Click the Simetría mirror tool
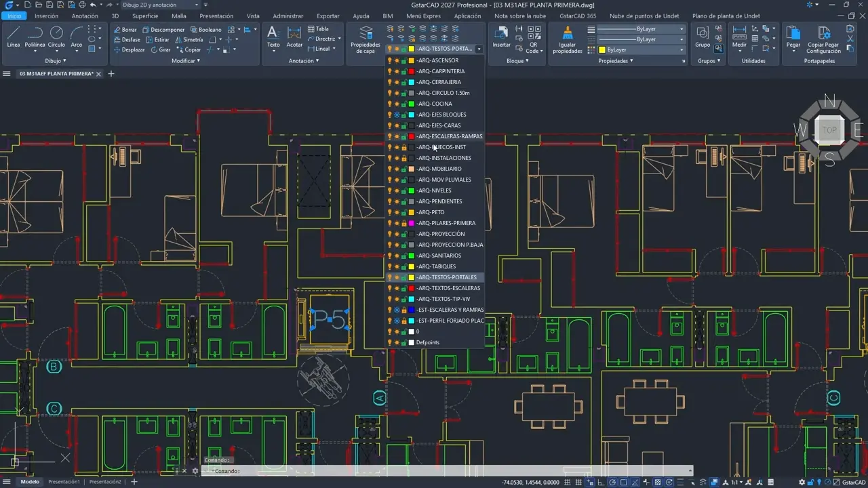Viewport: 868px width, 488px height. (x=189, y=40)
